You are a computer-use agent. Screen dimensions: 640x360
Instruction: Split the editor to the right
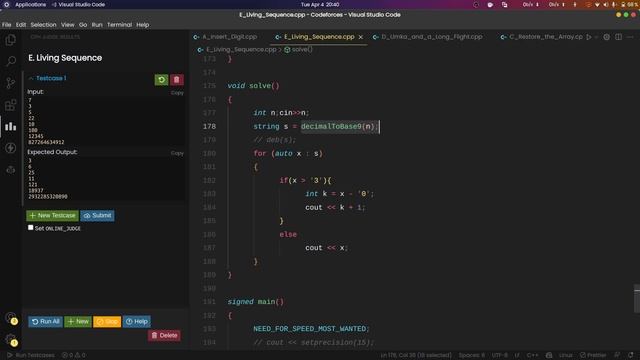619,37
